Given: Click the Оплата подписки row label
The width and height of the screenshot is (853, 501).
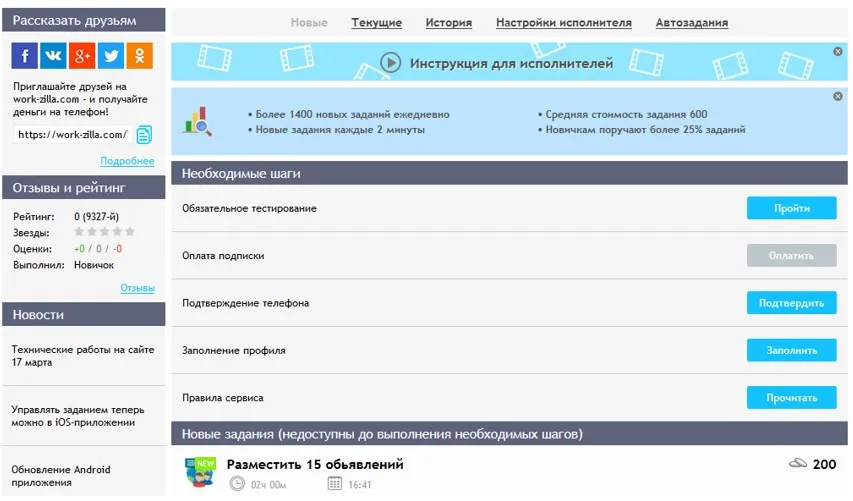Looking at the screenshot, I should [x=223, y=256].
